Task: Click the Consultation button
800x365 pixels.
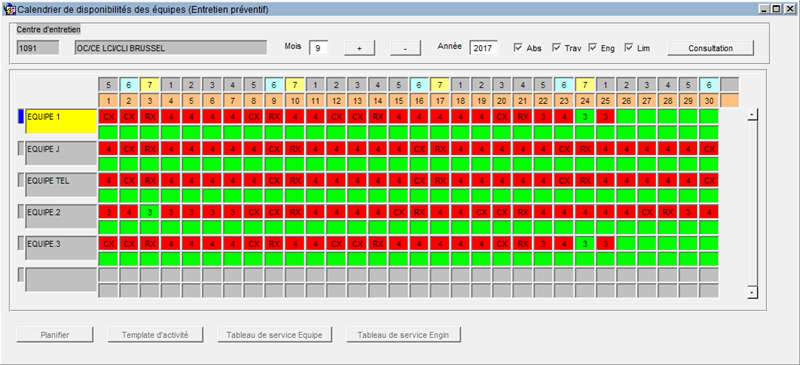Action: tap(710, 48)
